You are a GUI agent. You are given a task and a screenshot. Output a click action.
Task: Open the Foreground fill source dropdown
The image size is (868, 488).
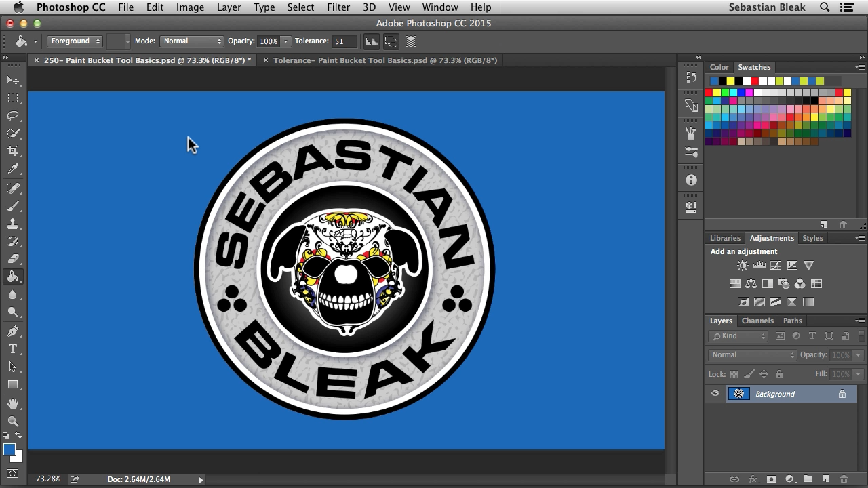point(75,41)
